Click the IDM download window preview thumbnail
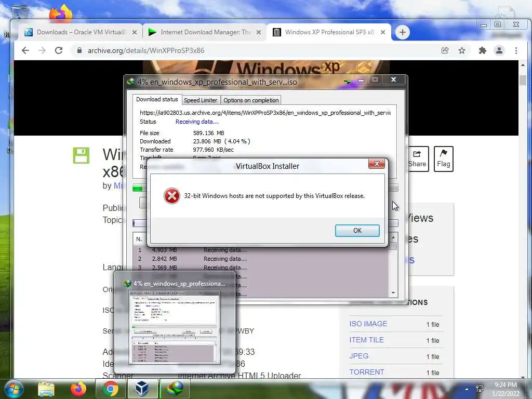532x399 pixels. (x=175, y=327)
